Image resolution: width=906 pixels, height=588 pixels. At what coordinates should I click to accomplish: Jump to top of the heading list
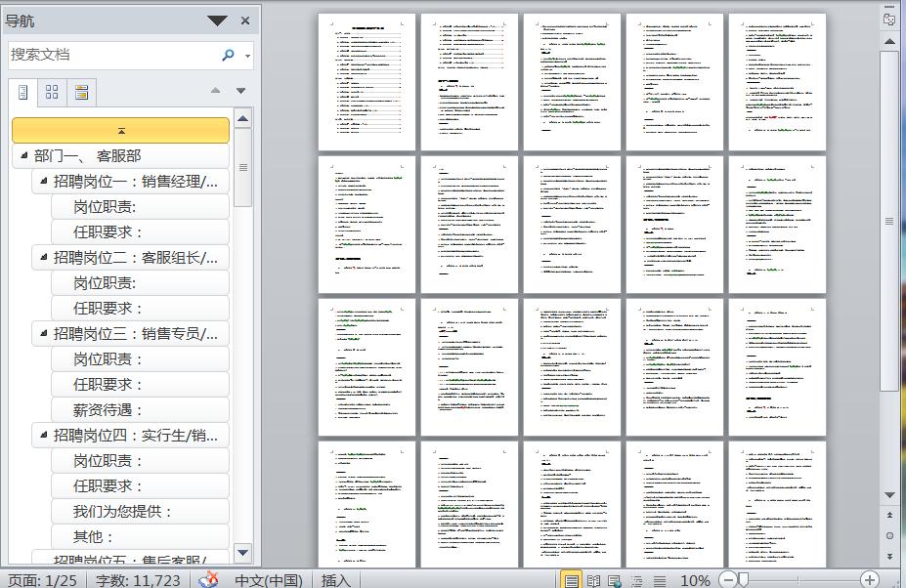click(121, 131)
